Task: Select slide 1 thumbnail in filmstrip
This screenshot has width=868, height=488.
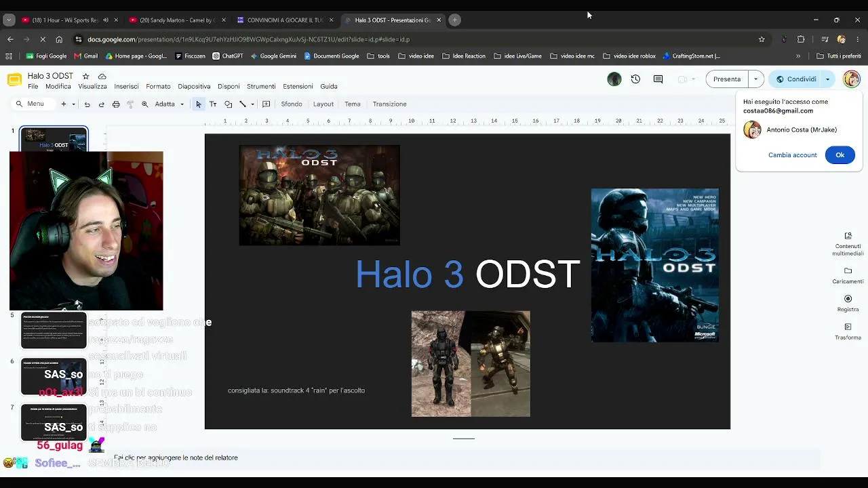Action: tap(54, 139)
